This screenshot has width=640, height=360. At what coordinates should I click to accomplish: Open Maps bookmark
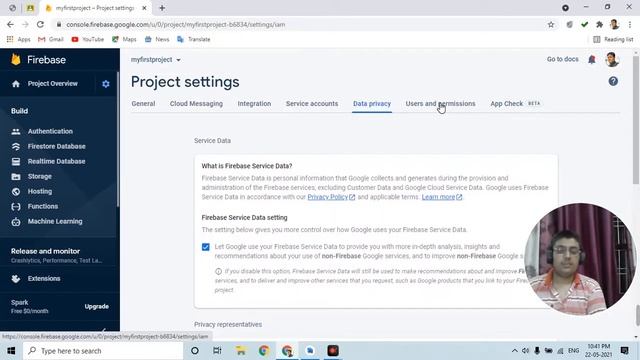click(124, 39)
